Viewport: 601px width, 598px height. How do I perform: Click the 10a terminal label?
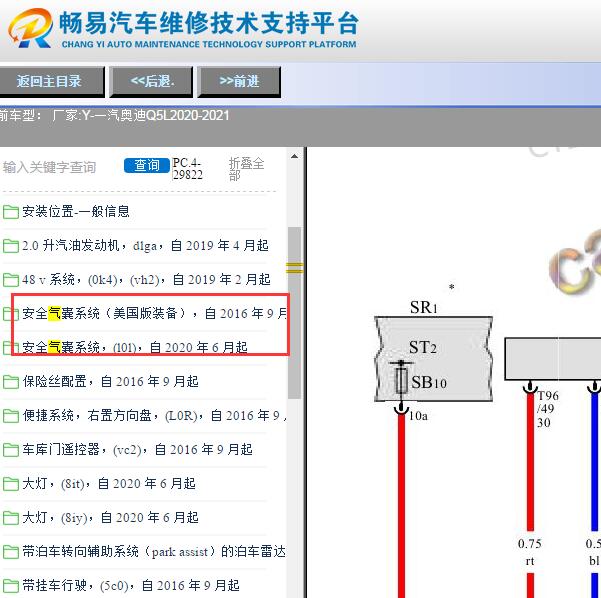coord(418,416)
